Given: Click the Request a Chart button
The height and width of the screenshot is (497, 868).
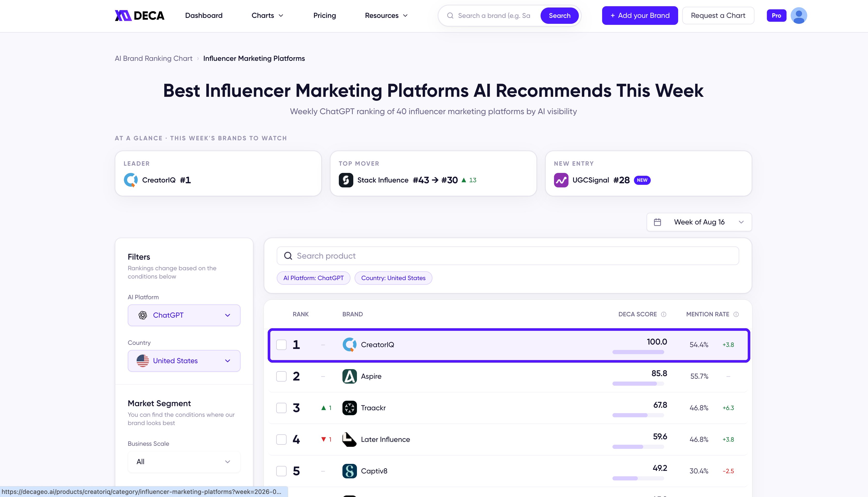Looking at the screenshot, I should 718,16.
